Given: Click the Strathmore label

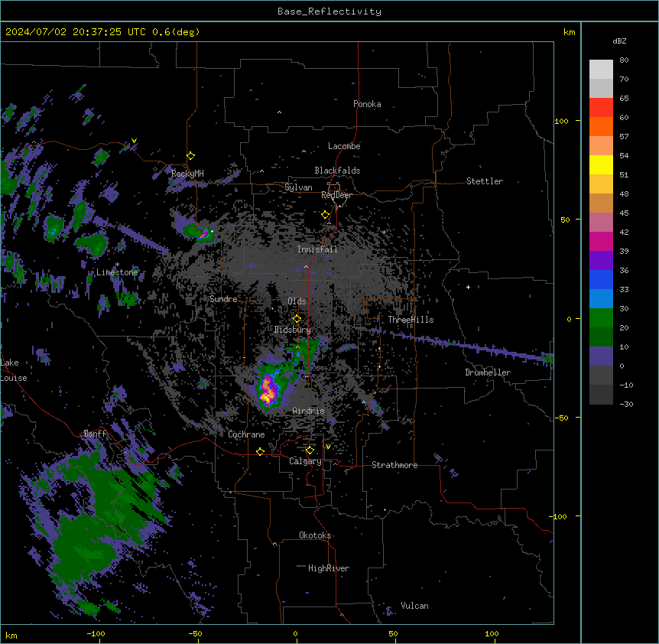Looking at the screenshot, I should click(x=394, y=465).
